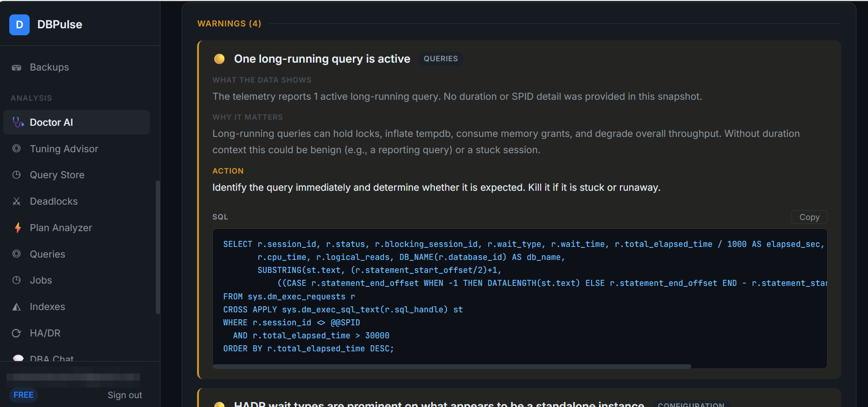Sign out of the account
The height and width of the screenshot is (407, 868).
point(125,395)
